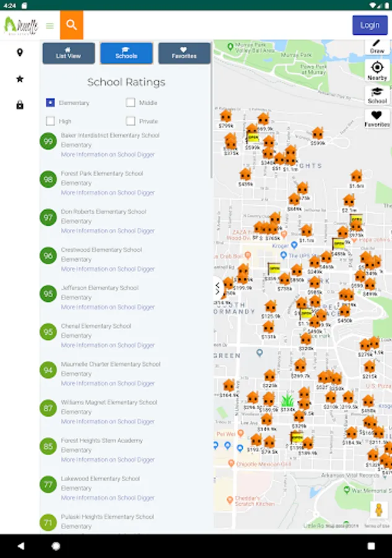Click the house marker priced $450k
Image resolution: width=392 pixels, height=558 pixels.
click(345, 311)
